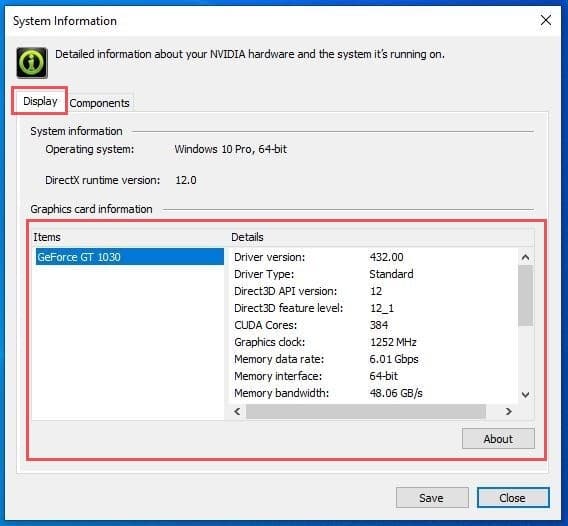Click the Direct3D API version row label
This screenshot has height=526, width=568.
click(285, 291)
